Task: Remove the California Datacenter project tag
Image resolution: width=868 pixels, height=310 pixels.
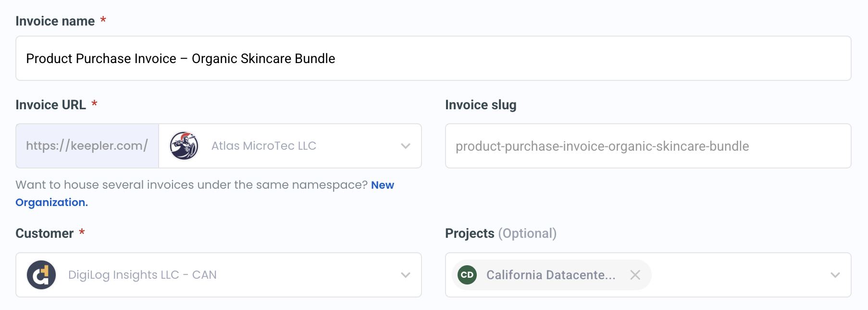Action: click(x=635, y=275)
